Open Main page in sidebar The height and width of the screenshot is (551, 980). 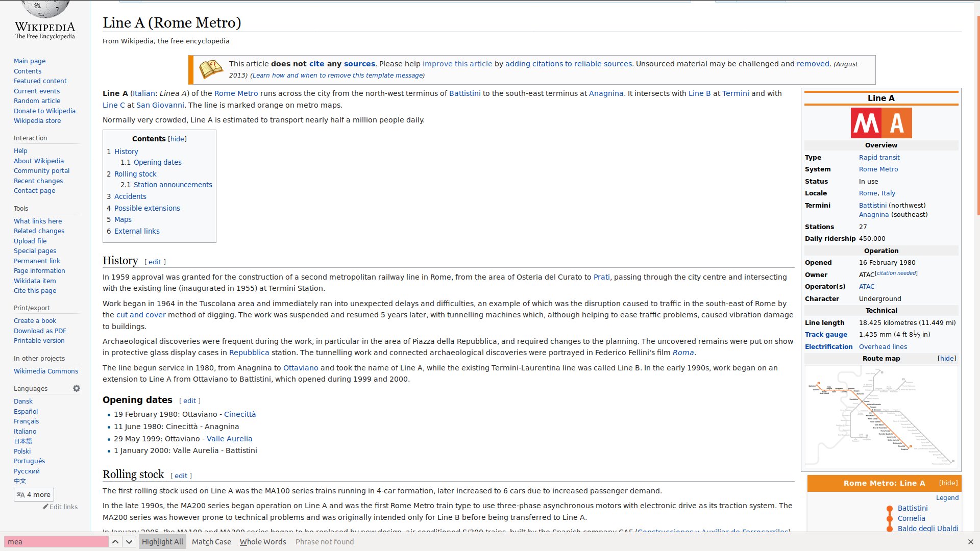pyautogui.click(x=30, y=61)
